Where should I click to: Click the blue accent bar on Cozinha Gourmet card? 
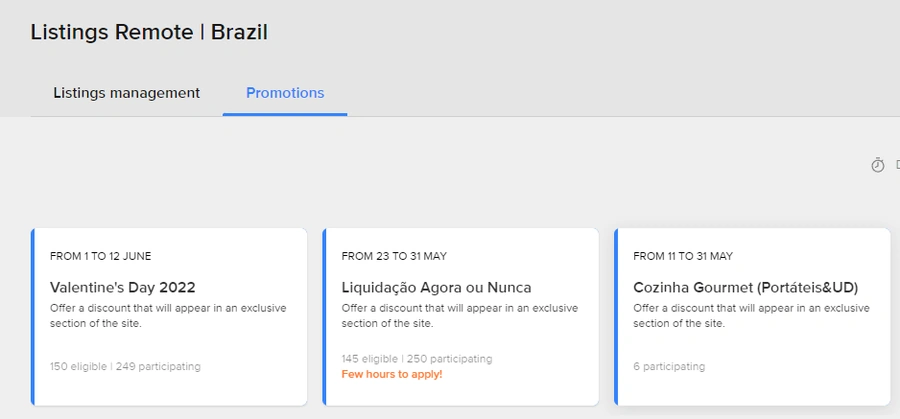[616, 317]
